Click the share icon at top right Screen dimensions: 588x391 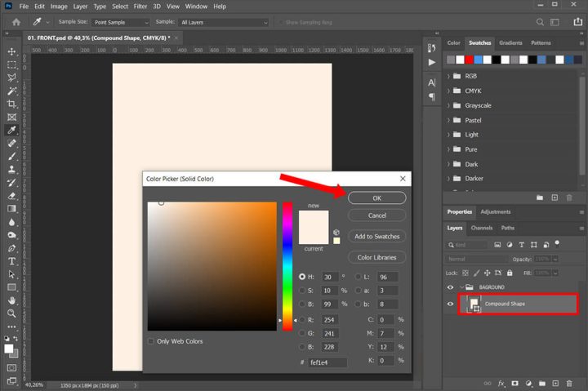point(578,22)
